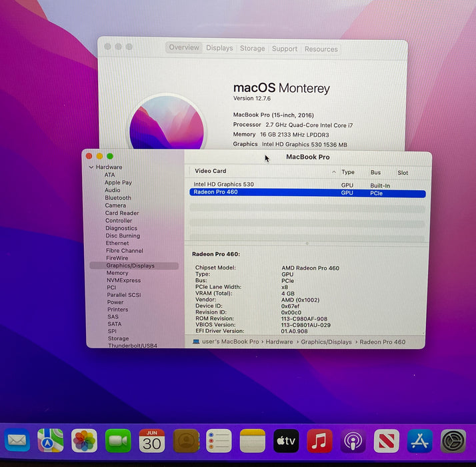Click the pane divider handle above details

point(307,244)
